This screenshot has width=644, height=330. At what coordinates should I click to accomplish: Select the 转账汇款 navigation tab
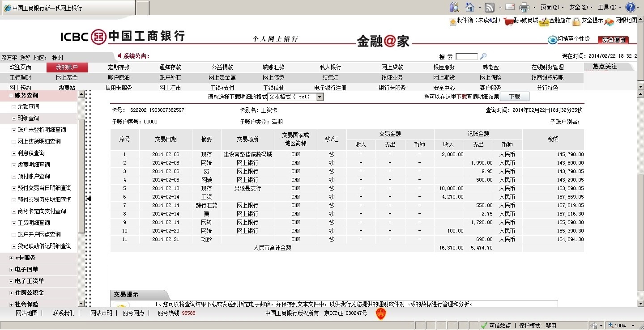(x=273, y=68)
